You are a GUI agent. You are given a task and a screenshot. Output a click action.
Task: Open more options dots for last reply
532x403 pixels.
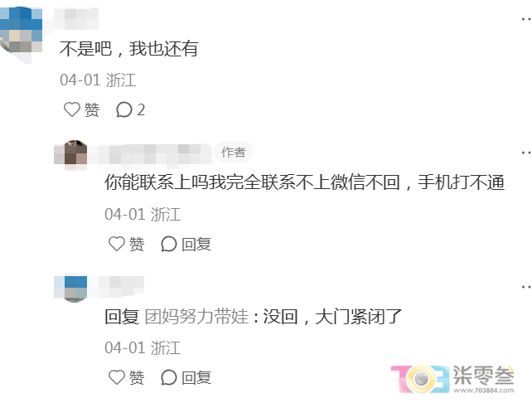tap(526, 287)
